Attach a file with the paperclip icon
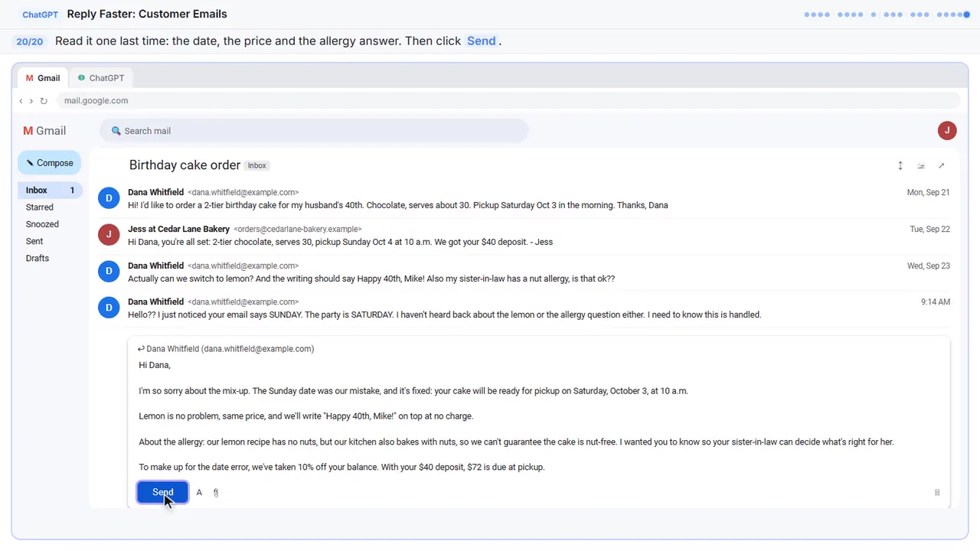 coord(216,493)
